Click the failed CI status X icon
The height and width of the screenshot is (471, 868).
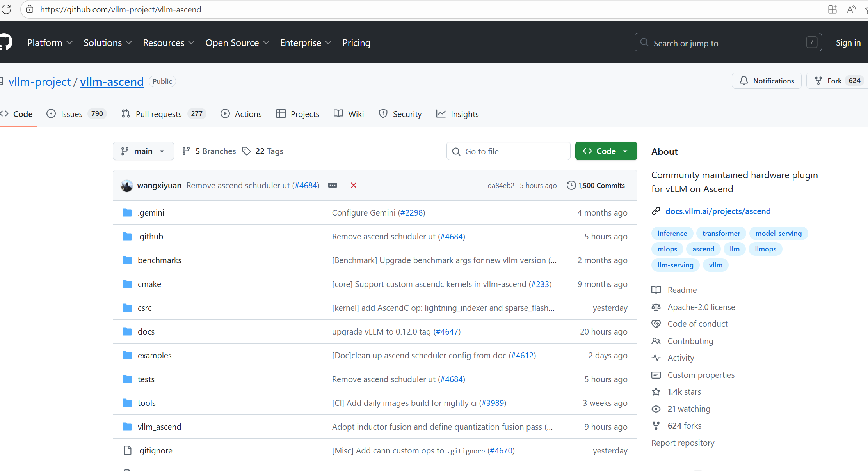[x=354, y=185]
